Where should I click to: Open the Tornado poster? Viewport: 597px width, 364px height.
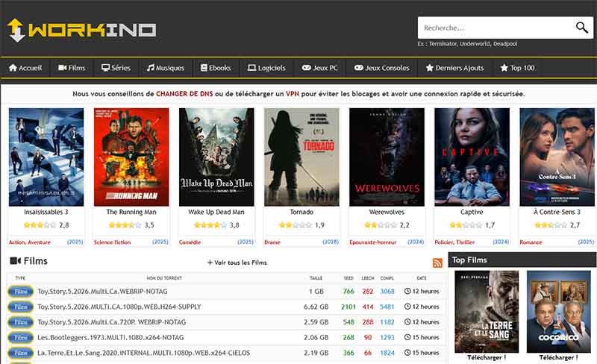(x=301, y=157)
